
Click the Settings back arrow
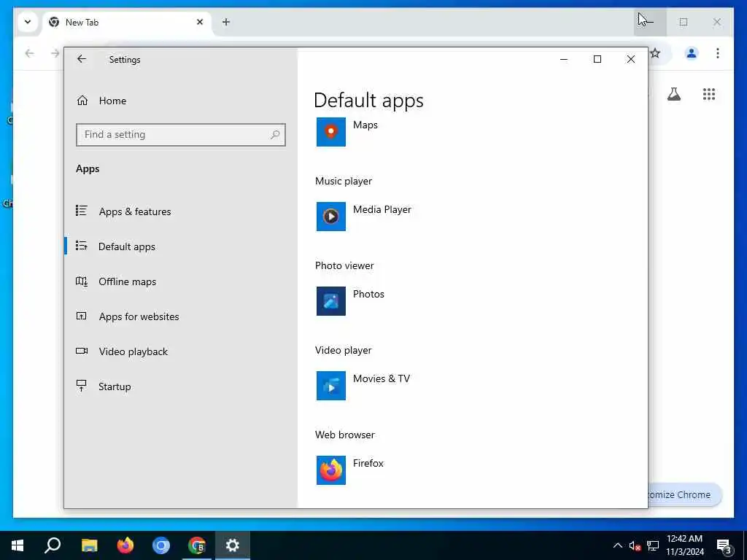pyautogui.click(x=82, y=59)
